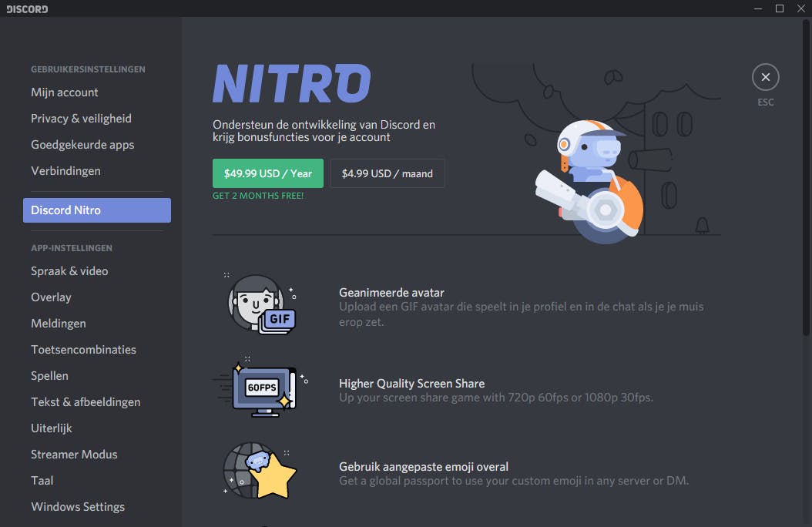Click the Nitro robot mascot illustration
812x527 pixels.
tap(590, 181)
